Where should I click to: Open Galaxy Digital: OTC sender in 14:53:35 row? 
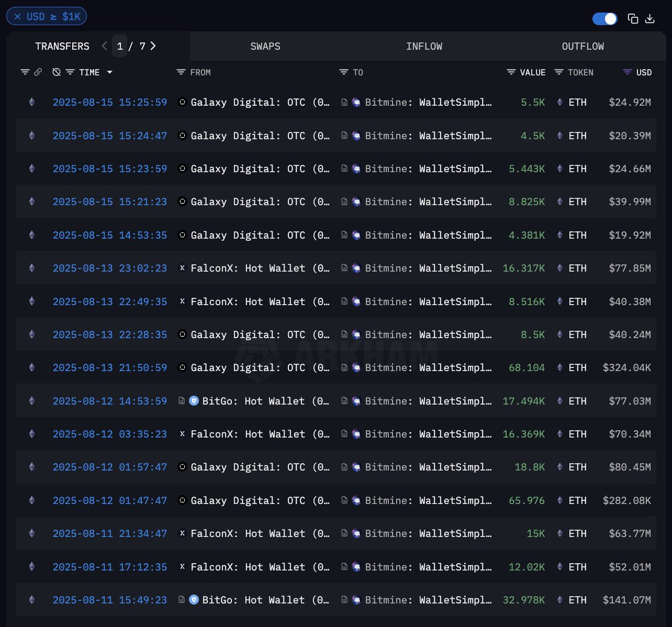pos(260,235)
